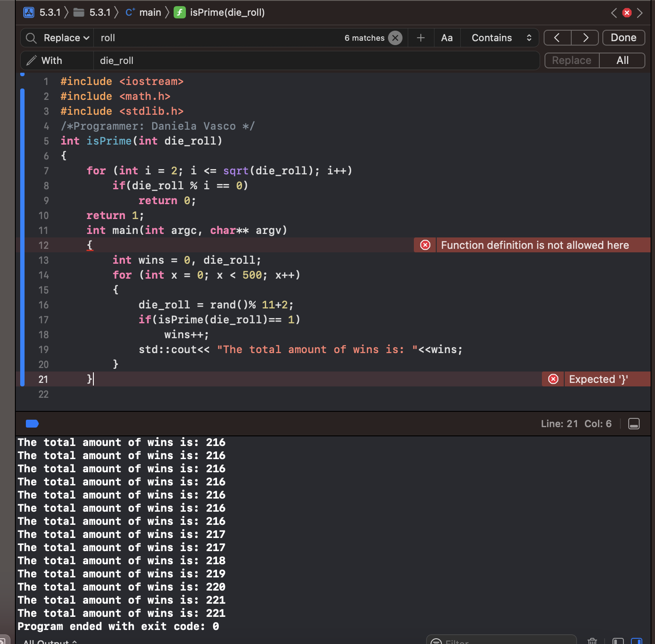Screen dimensions: 655x644
Task: Jump to the previous match
Action: 557,38
